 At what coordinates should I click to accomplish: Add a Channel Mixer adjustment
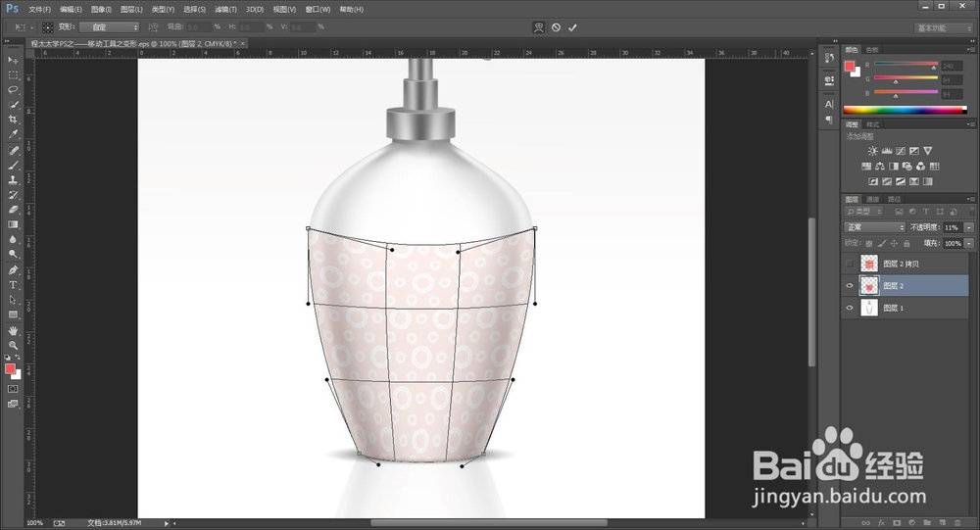920,167
